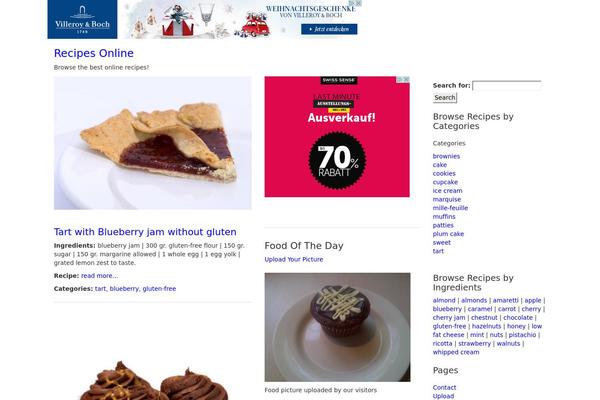
Task: Click the Search for text field
Action: pyautogui.click(x=507, y=85)
